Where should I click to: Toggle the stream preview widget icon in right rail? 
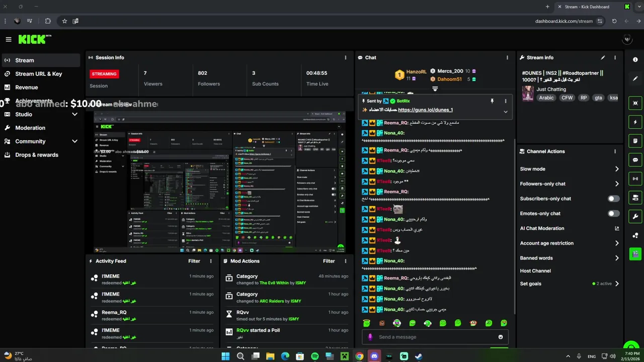click(635, 103)
